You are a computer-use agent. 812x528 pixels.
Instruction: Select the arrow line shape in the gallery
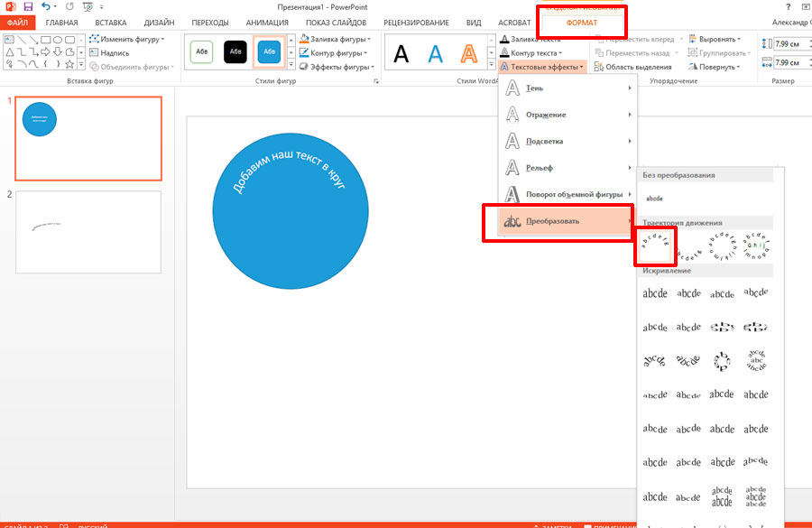coord(33,40)
